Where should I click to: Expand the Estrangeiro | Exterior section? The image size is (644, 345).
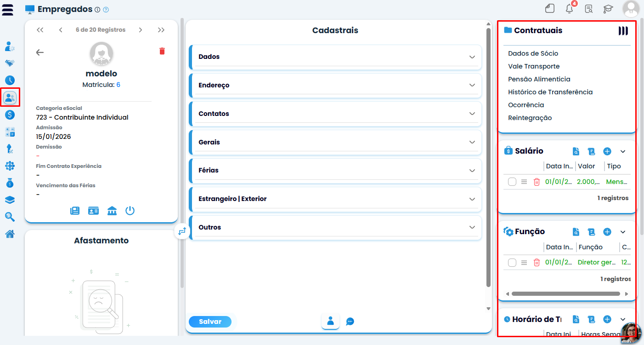click(x=335, y=199)
